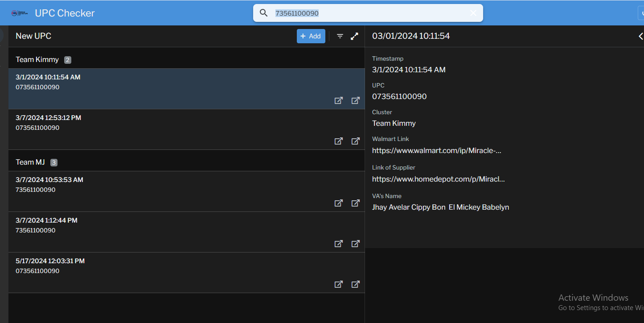Open first link icon of 10:53:53 AM row
Image resolution: width=644 pixels, height=323 pixels.
[x=339, y=203]
